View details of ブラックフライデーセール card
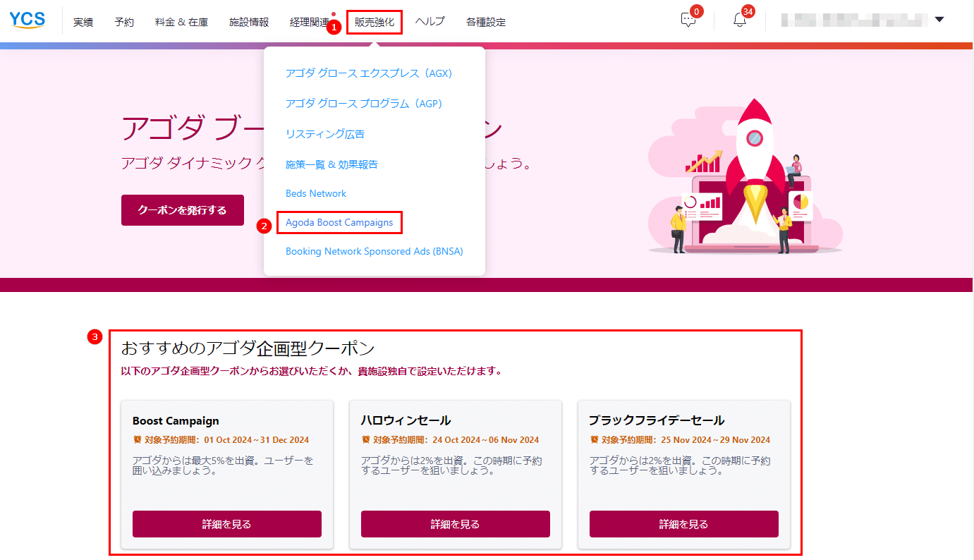Screen dimensions: 974x560 pyautogui.click(x=684, y=524)
